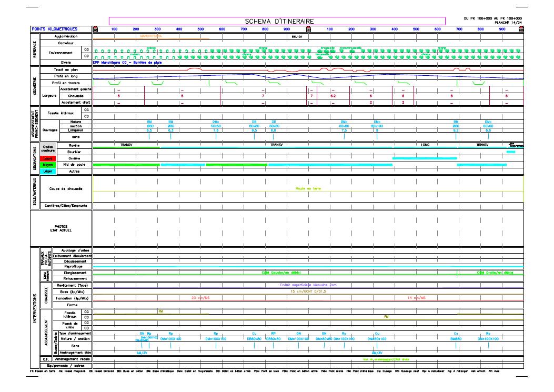Click the SCHEMA D'ITINERAIRE title box
Viewport: 554px width, 392px height.
[277, 21]
